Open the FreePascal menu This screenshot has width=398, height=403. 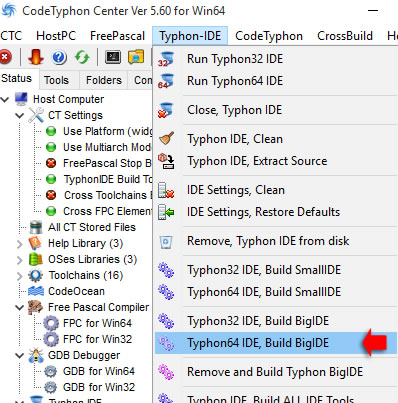pos(117,36)
